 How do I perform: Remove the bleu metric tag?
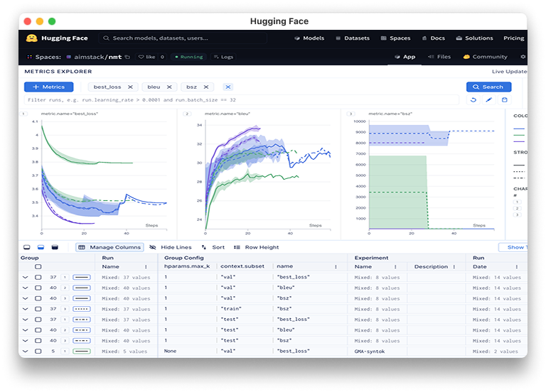(169, 87)
